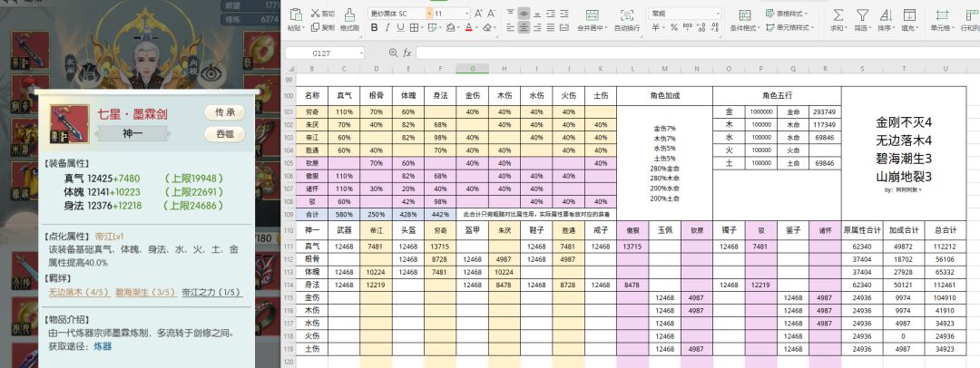Click the fill color bucket icon
This screenshot has height=368, width=980.
pyautogui.click(x=451, y=27)
